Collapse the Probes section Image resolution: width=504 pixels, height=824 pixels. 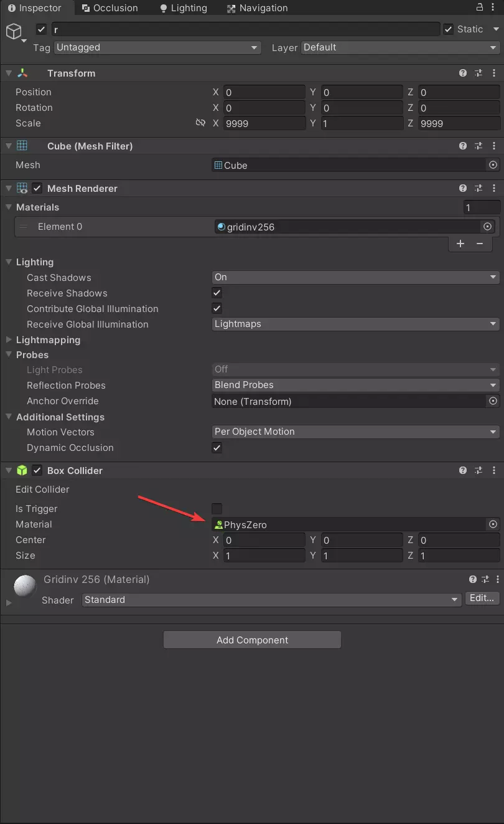(9, 355)
